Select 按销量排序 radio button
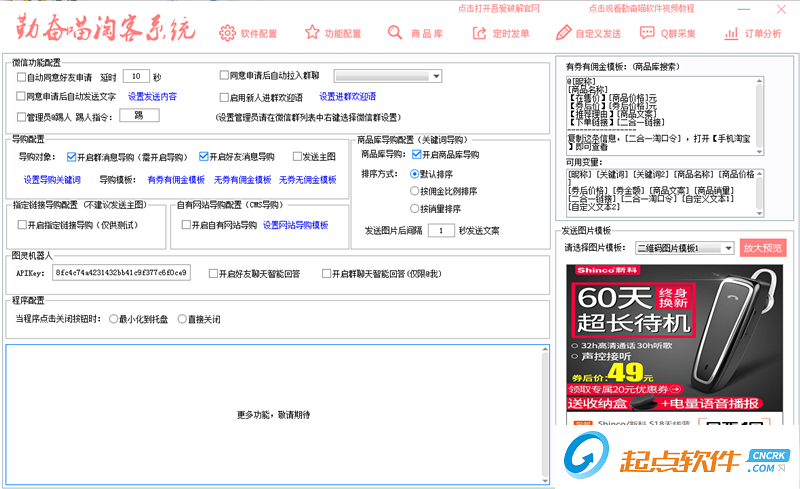Screen dimensions: 800x489 (x=415, y=208)
